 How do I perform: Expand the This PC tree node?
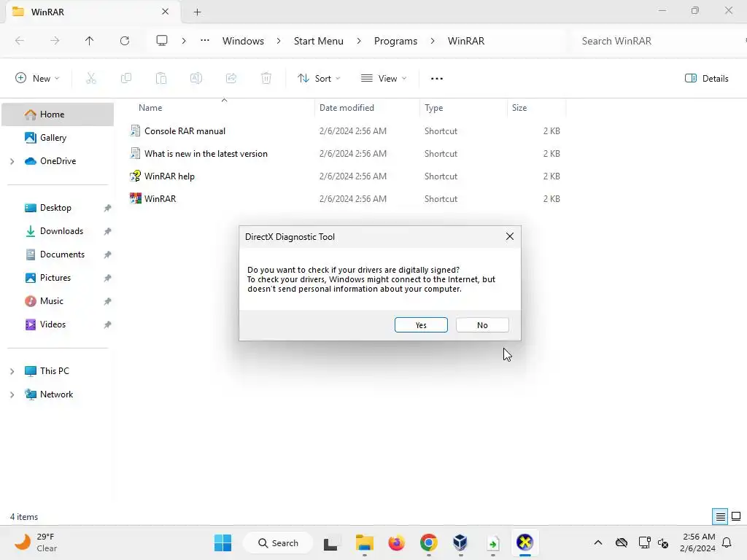(12, 371)
